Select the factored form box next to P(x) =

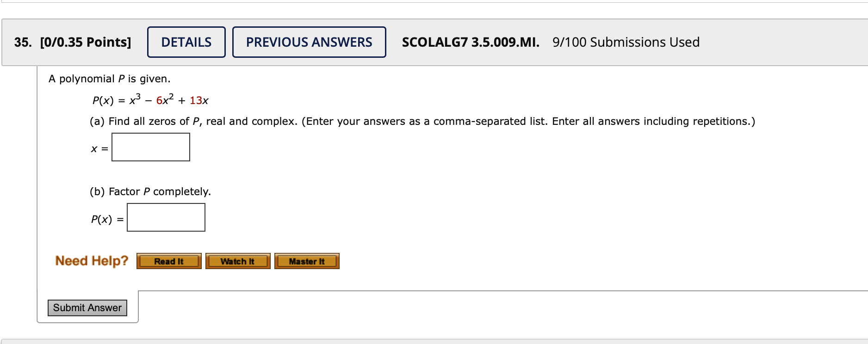click(166, 217)
